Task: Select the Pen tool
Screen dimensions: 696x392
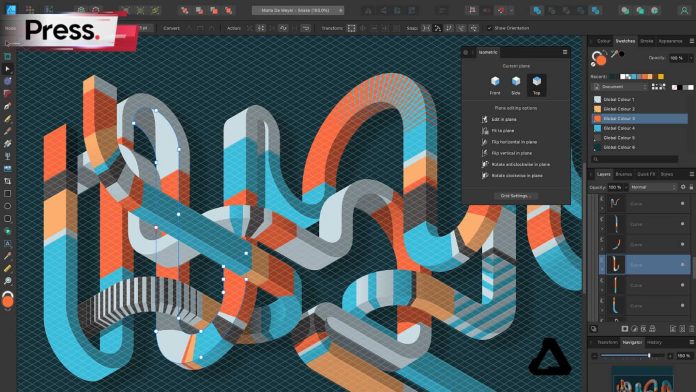Action: point(8,106)
